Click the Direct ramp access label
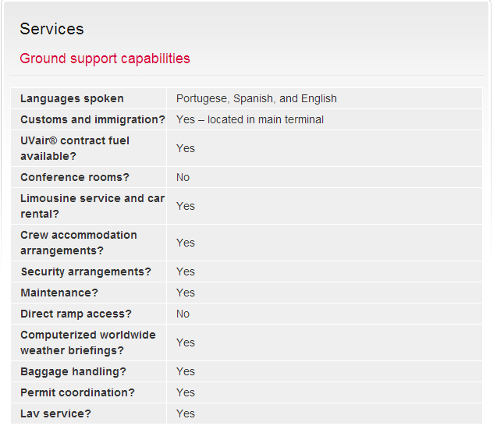The image size is (504, 433). pyautogui.click(x=76, y=314)
